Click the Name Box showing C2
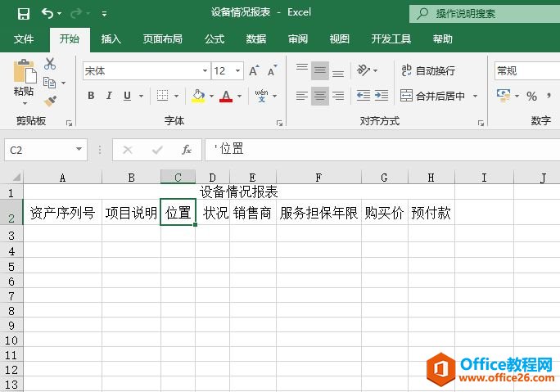The image size is (560, 392). click(x=39, y=150)
